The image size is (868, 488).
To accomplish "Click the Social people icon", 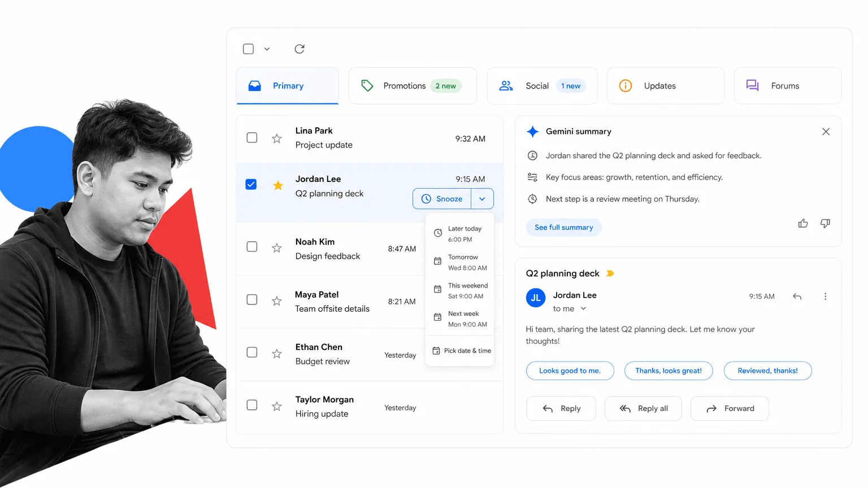I will [506, 86].
